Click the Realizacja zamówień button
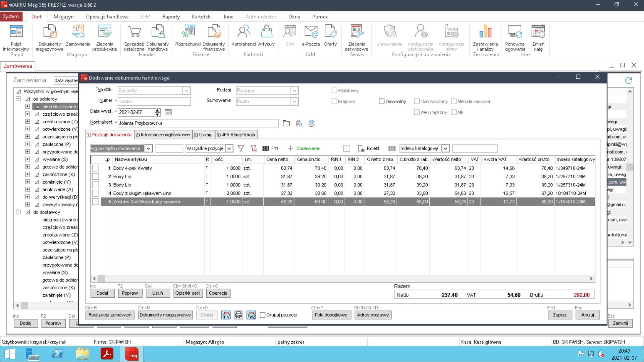The height and width of the screenshot is (362, 644). (110, 315)
